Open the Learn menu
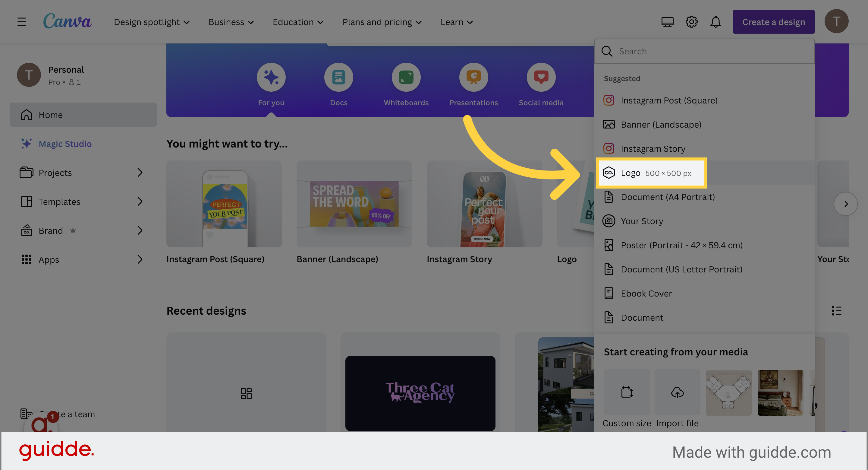Image resolution: width=868 pixels, height=470 pixels. click(457, 22)
